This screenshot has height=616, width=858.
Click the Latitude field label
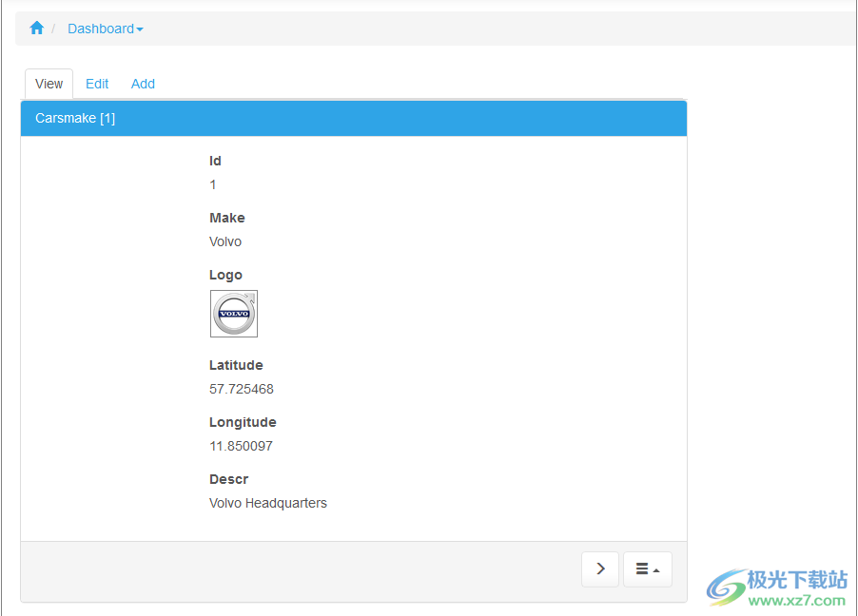coord(236,365)
